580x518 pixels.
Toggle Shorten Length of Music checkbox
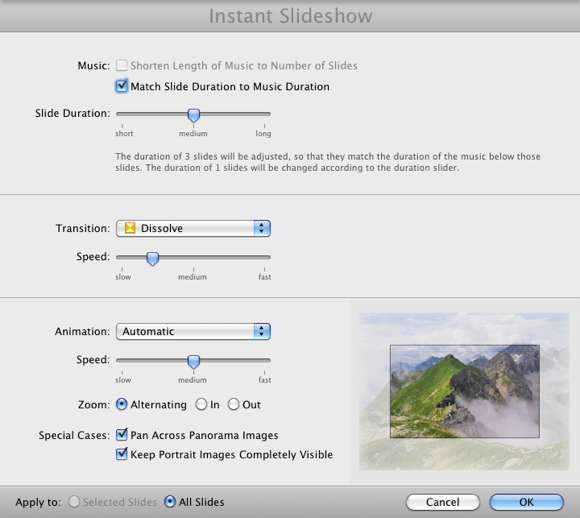tap(121, 65)
